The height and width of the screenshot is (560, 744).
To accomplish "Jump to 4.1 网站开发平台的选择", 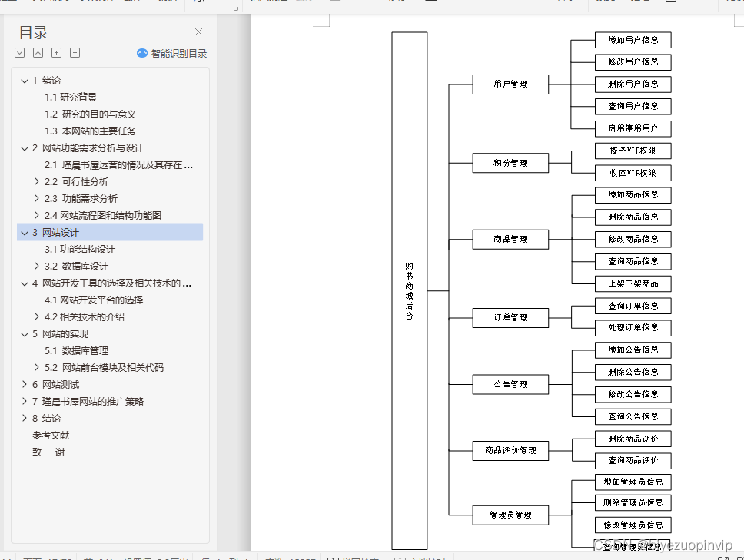I will pos(94,300).
